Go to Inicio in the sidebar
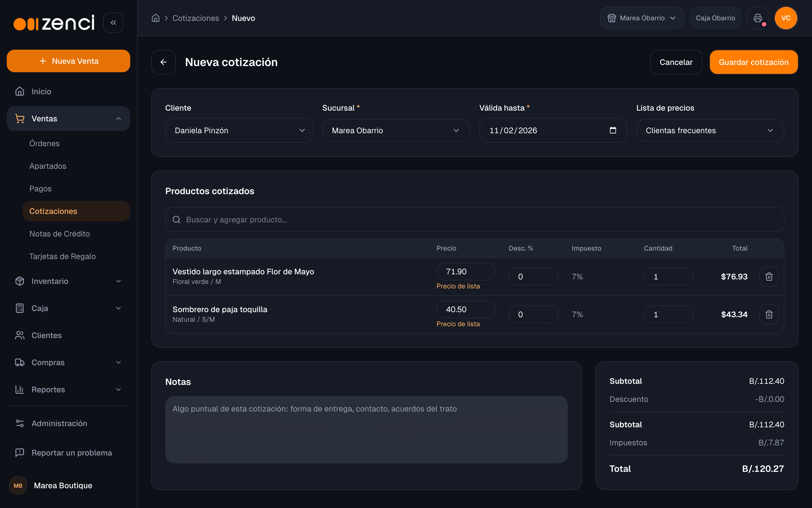 (69, 91)
